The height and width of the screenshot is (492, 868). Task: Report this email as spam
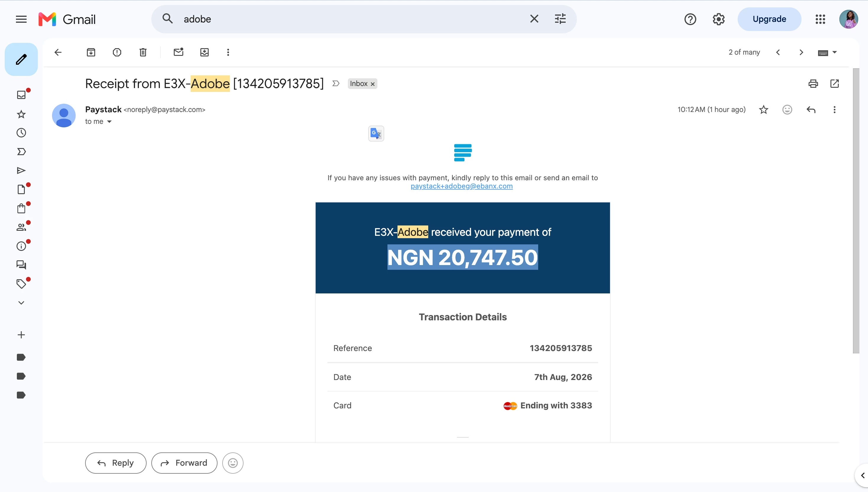[x=117, y=52]
